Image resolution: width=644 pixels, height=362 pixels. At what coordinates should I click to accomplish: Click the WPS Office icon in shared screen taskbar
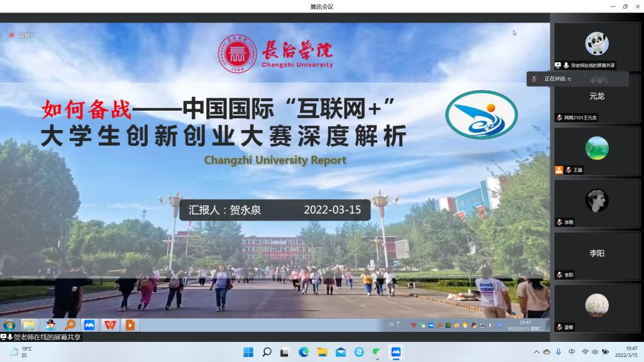click(x=110, y=325)
